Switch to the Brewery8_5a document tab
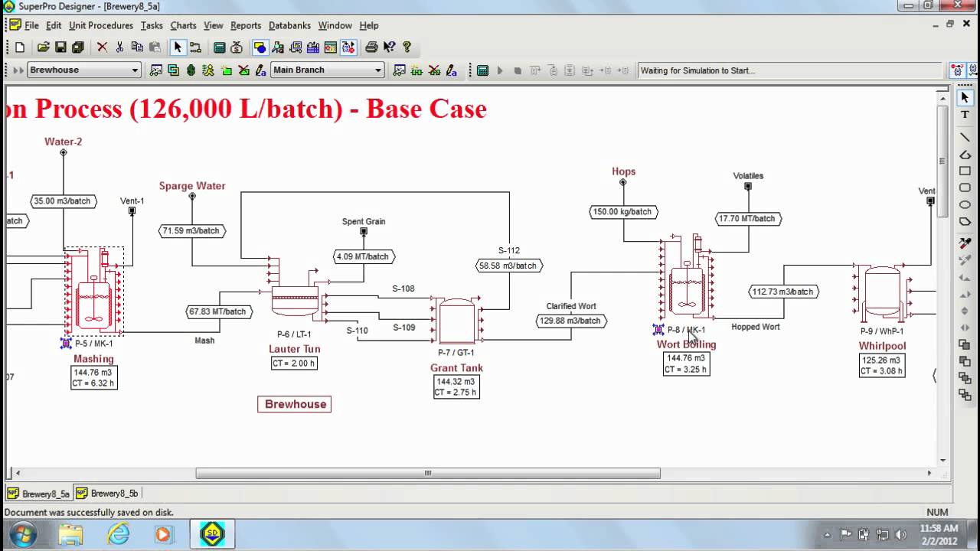 coord(39,494)
